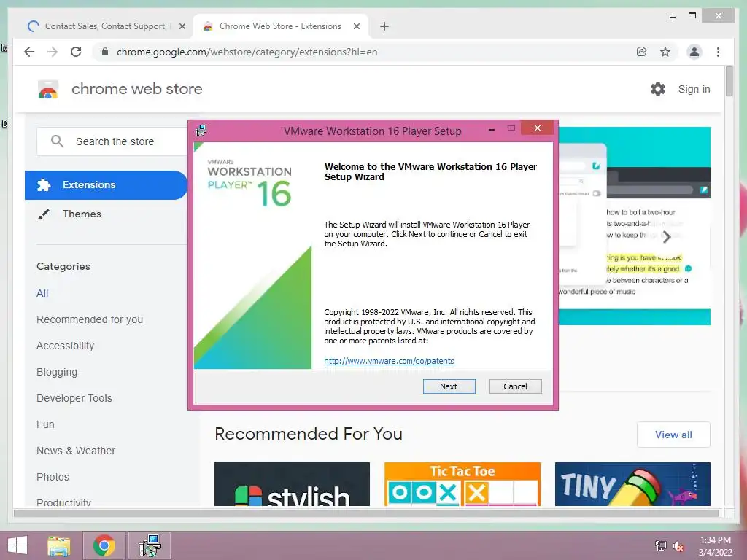The height and width of the screenshot is (560, 747).
Task: Open web store settings gear
Action: point(658,89)
